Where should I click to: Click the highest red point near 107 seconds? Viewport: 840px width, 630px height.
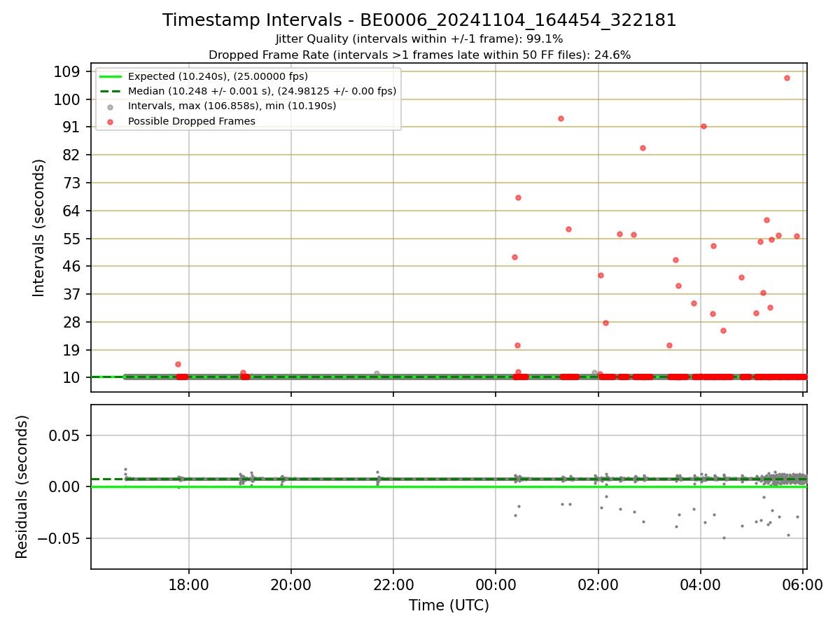tap(787, 78)
